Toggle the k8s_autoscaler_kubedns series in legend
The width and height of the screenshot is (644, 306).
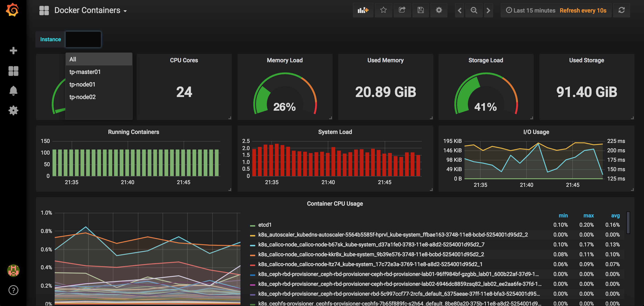pos(393,235)
